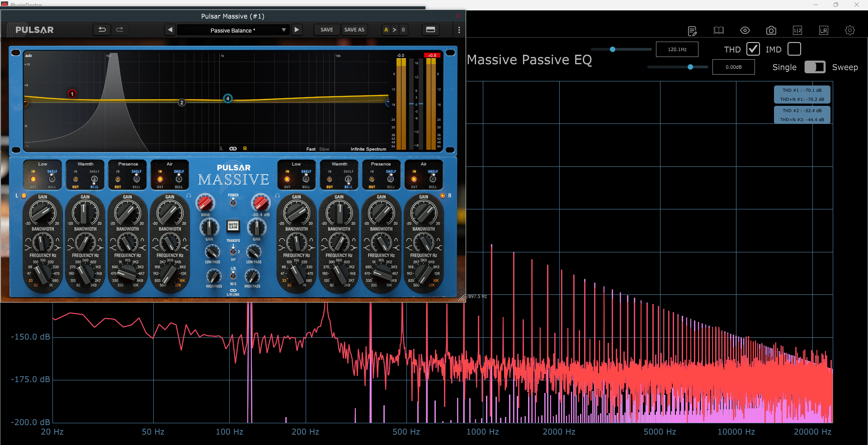
Task: Click the right red knob showing -30.4 dB
Action: coord(260,203)
